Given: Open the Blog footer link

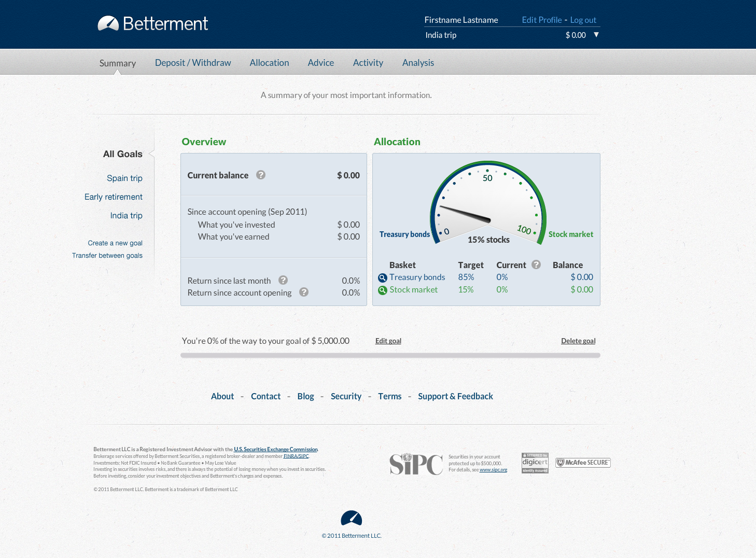Looking at the screenshot, I should tap(305, 396).
